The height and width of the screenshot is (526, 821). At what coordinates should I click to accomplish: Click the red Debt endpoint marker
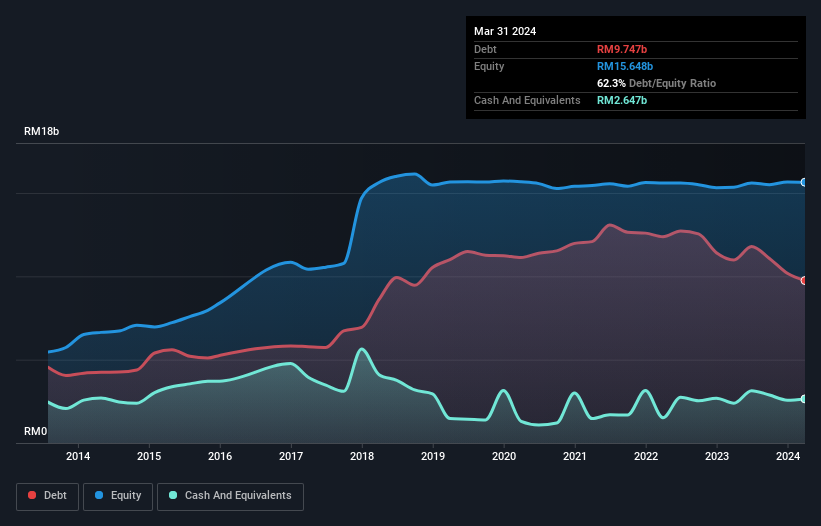click(804, 281)
